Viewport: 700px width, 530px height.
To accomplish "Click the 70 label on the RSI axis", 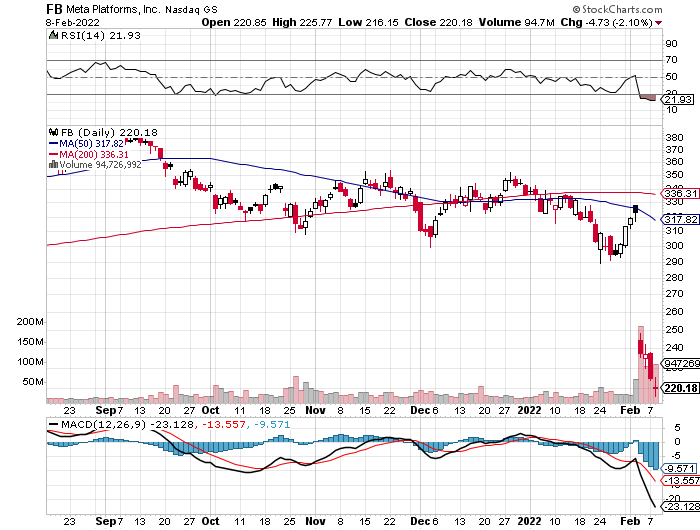I will coord(671,59).
